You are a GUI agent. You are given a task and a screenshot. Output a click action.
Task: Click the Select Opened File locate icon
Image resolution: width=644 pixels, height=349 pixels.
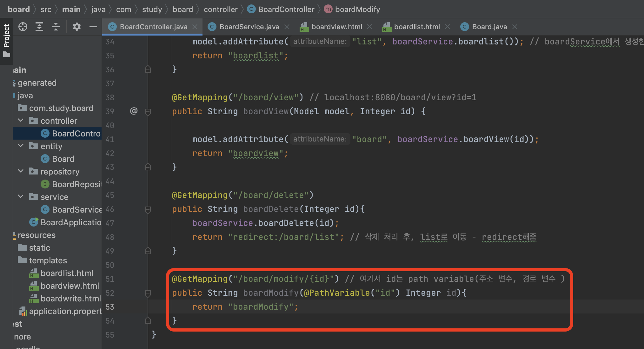pyautogui.click(x=23, y=27)
